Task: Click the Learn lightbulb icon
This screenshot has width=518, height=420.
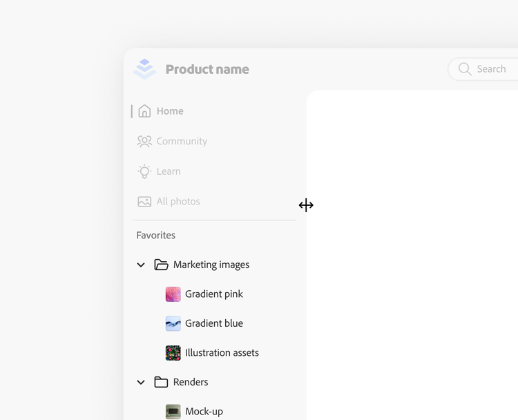Action: pyautogui.click(x=144, y=171)
